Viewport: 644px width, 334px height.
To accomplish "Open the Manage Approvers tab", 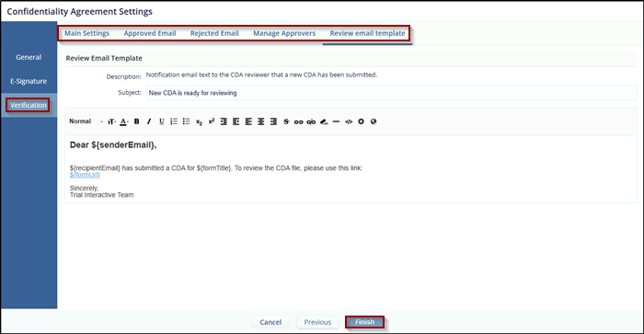I will click(284, 33).
